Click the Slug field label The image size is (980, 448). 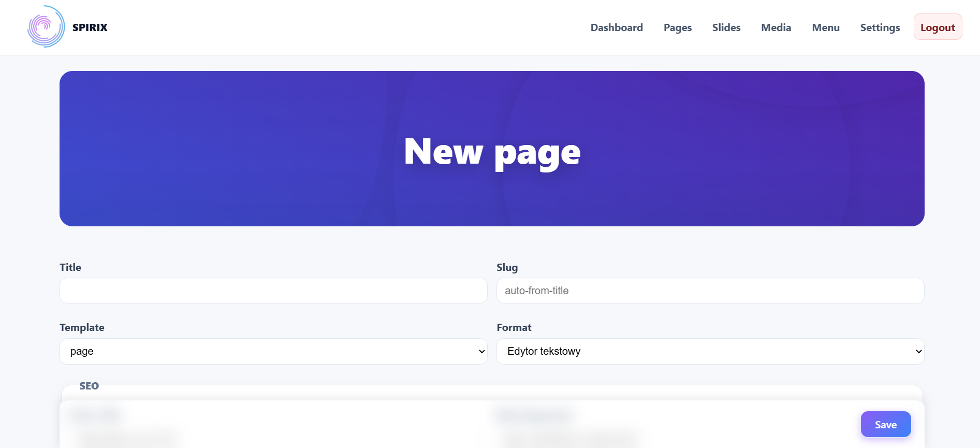pos(507,267)
